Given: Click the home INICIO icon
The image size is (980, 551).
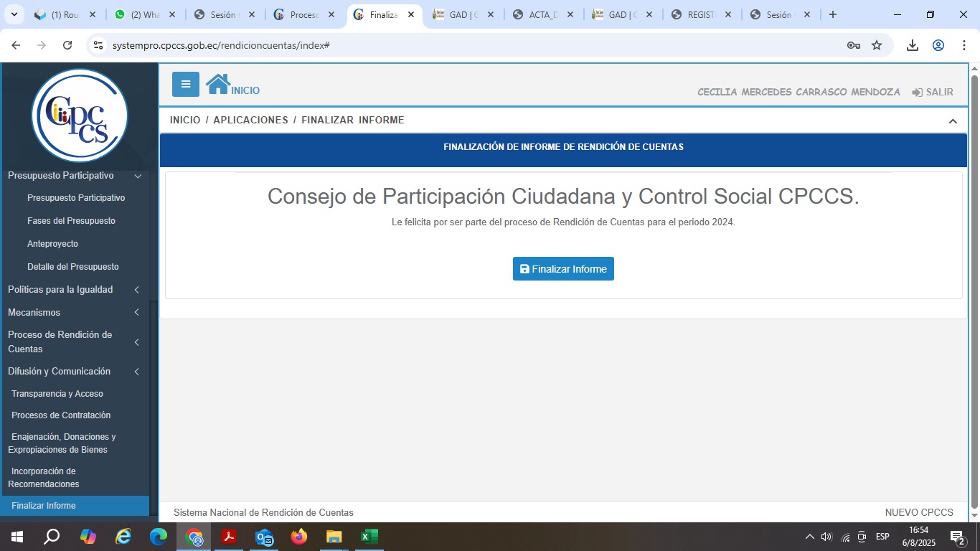Looking at the screenshot, I should pyautogui.click(x=218, y=85).
